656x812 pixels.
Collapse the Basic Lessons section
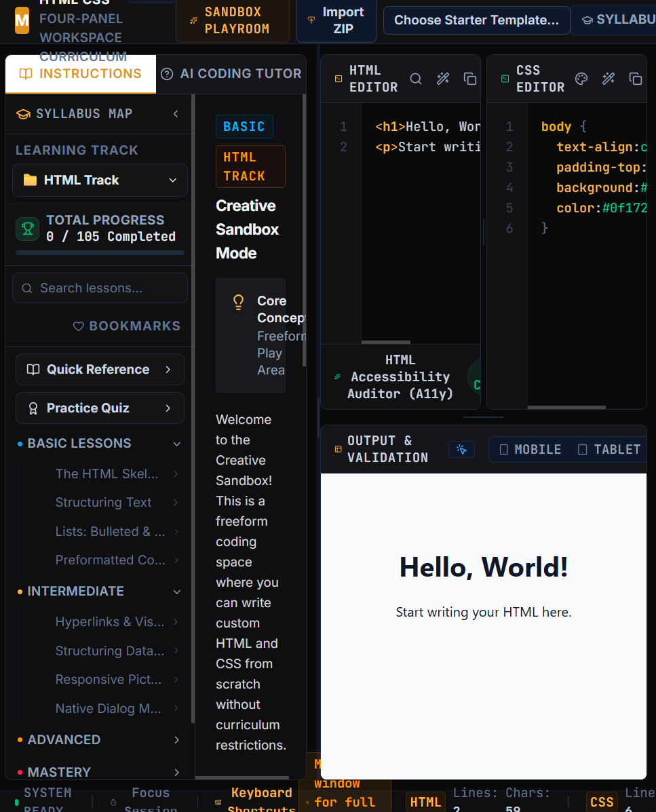(100, 443)
